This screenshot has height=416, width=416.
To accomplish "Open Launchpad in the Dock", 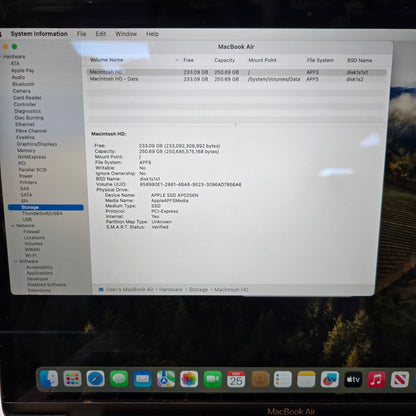I will [72, 379].
